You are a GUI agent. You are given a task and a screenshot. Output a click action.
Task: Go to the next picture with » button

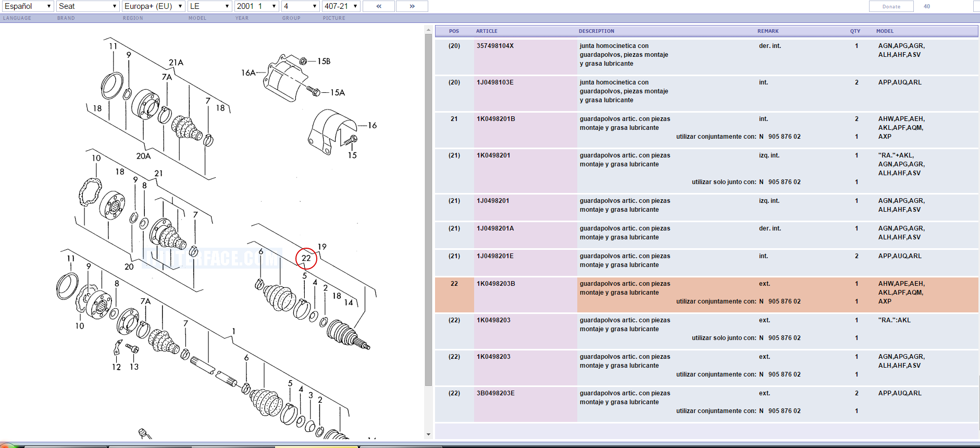click(412, 6)
